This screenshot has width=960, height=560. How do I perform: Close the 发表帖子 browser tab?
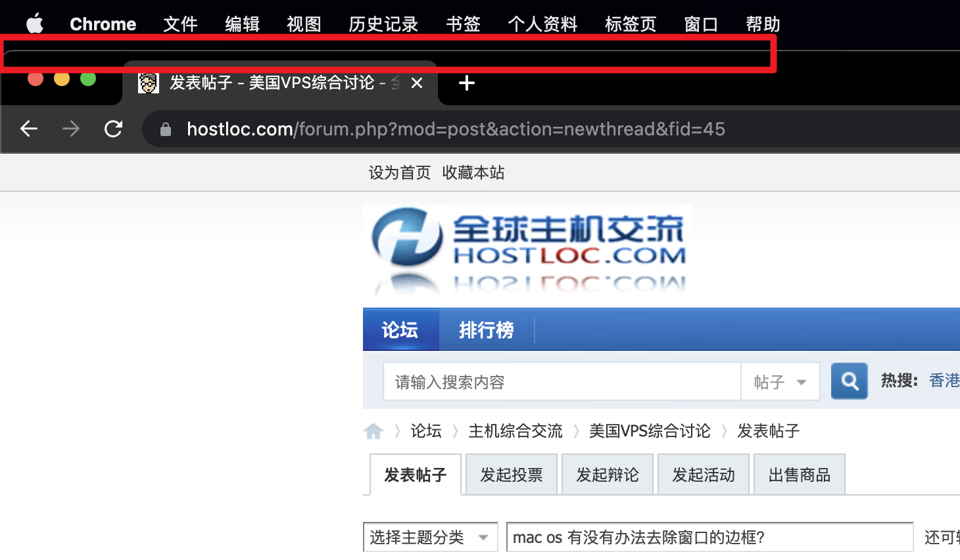coord(416,83)
